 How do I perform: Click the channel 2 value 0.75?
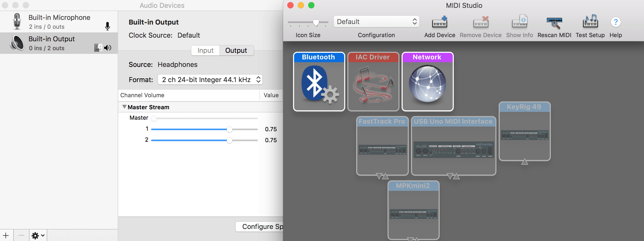pyautogui.click(x=271, y=140)
